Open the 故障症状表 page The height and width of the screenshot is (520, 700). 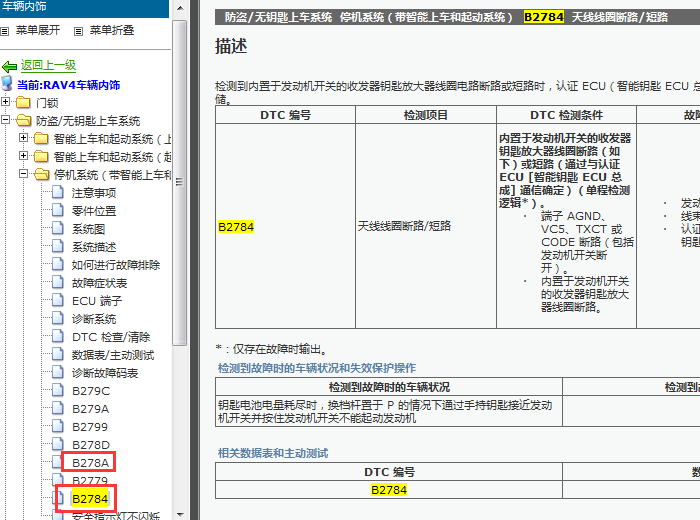point(99,283)
